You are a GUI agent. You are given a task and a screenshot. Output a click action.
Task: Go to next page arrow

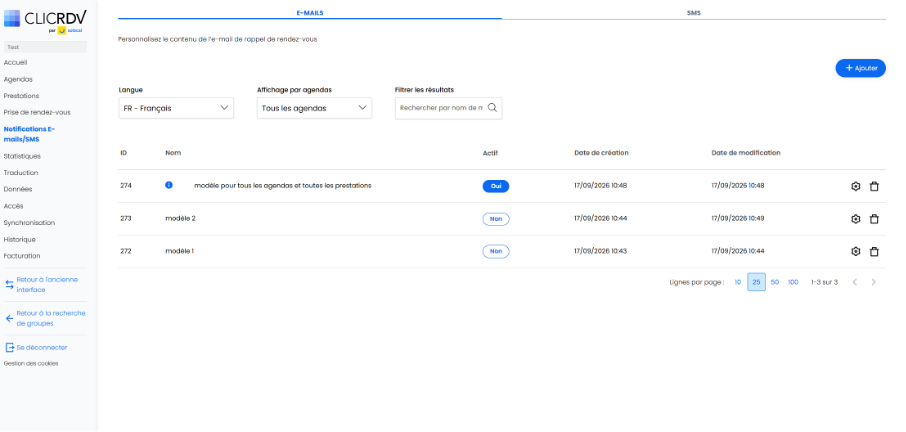coord(874,282)
